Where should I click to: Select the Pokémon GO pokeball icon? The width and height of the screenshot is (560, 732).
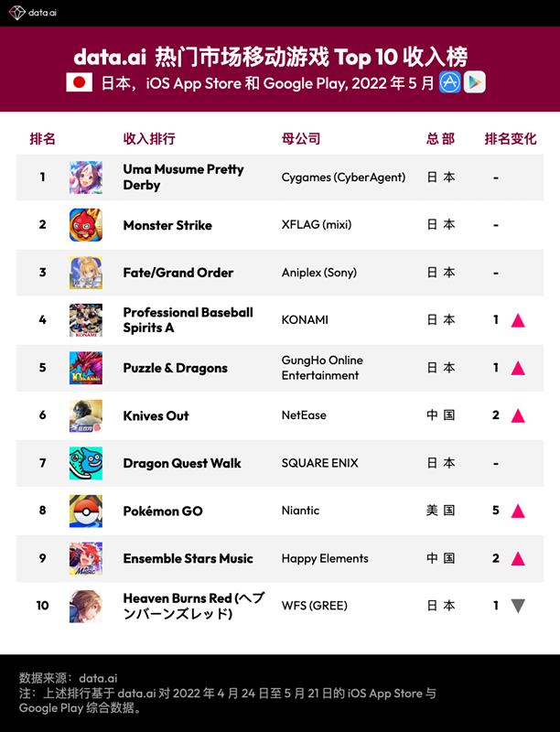pos(86,511)
